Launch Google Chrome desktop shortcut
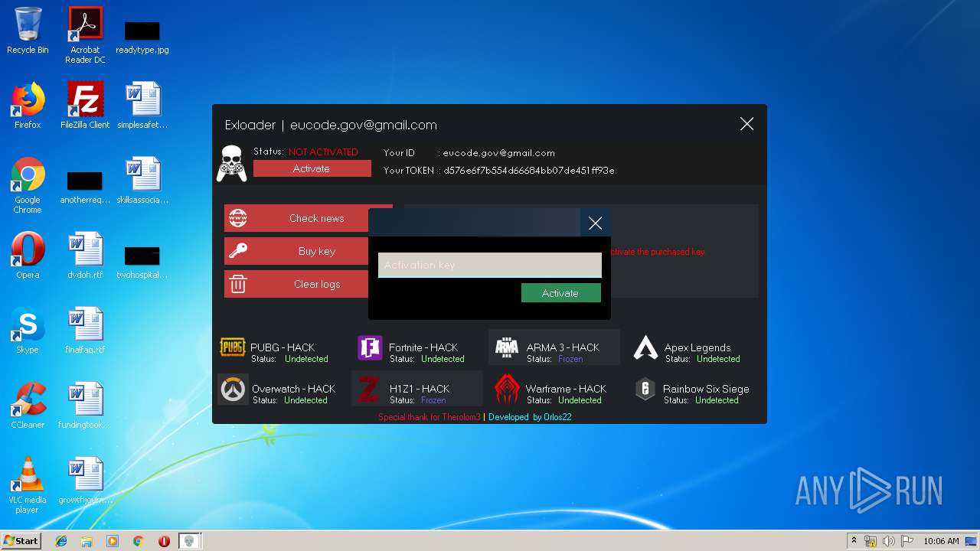This screenshot has width=980, height=551. pyautogui.click(x=28, y=186)
